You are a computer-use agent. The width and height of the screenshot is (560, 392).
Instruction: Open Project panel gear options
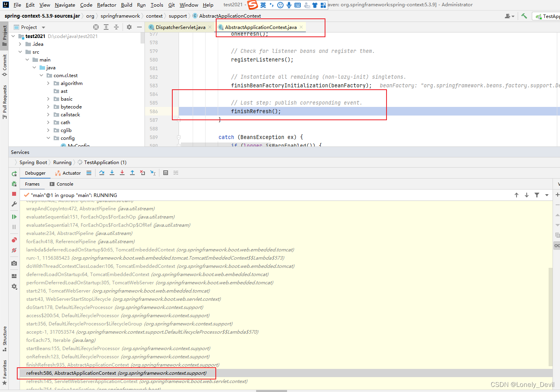click(129, 27)
